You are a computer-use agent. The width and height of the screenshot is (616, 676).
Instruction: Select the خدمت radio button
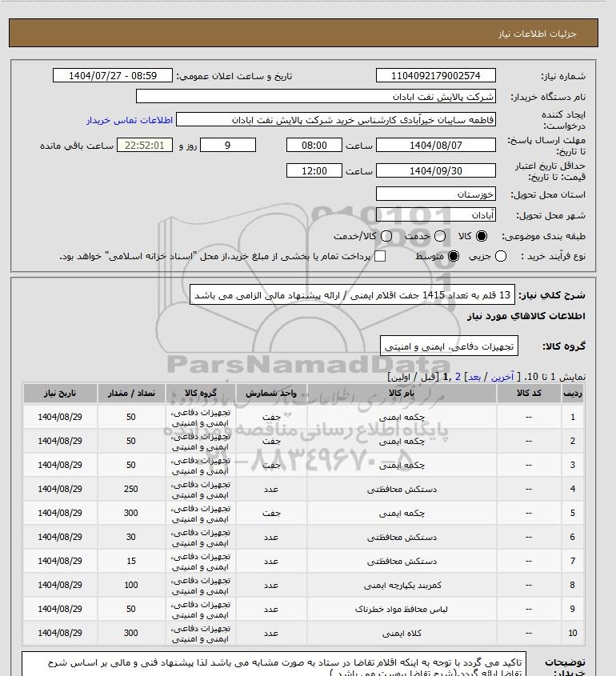pos(440,236)
